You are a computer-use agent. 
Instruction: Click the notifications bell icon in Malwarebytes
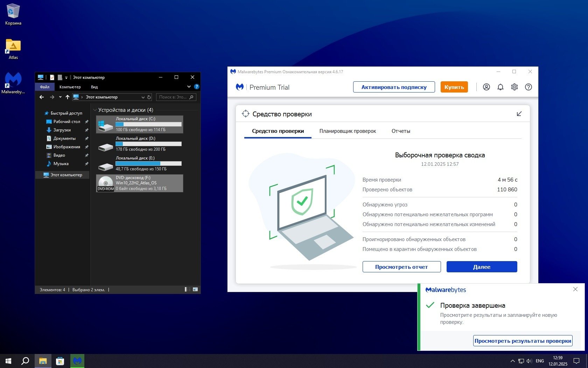[500, 87]
